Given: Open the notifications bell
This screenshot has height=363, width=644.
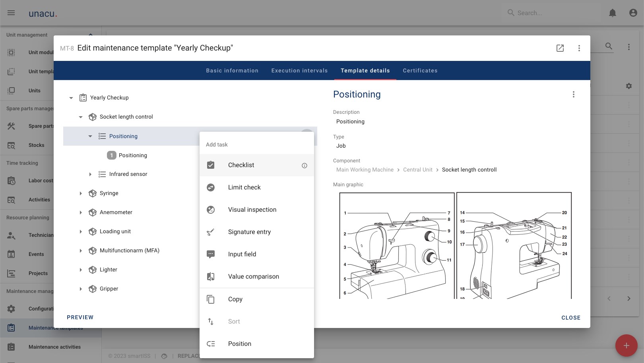Looking at the screenshot, I should tap(613, 13).
